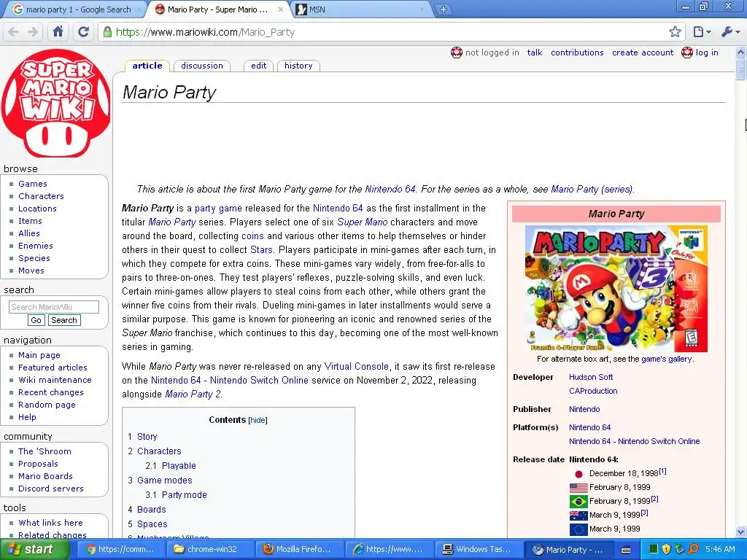
Task: Open the history tab
Action: [x=298, y=66]
